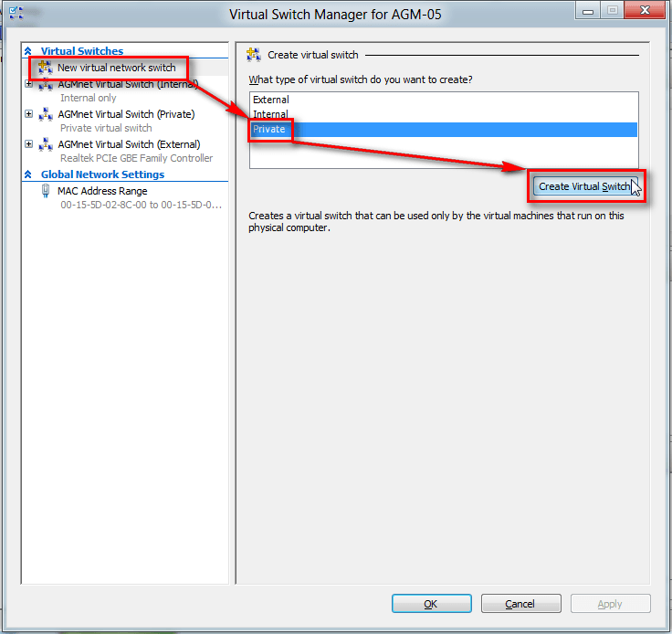Click the AGMnet Virtual Switch (Internal) icon
Screen dimensions: 672x634
[45, 84]
